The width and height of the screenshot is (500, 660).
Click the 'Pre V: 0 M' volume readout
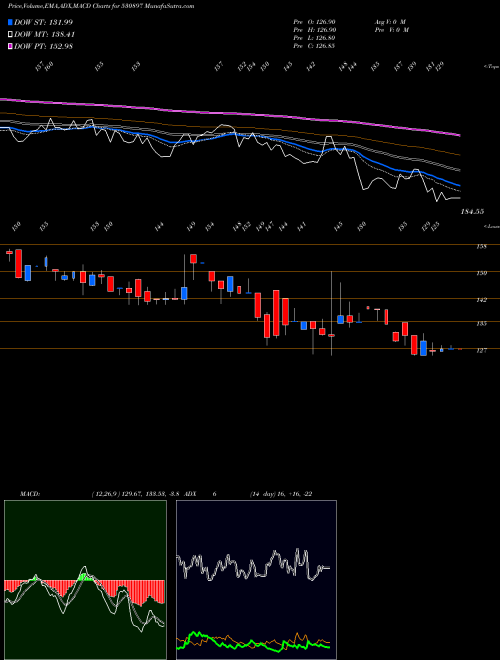pyautogui.click(x=392, y=30)
